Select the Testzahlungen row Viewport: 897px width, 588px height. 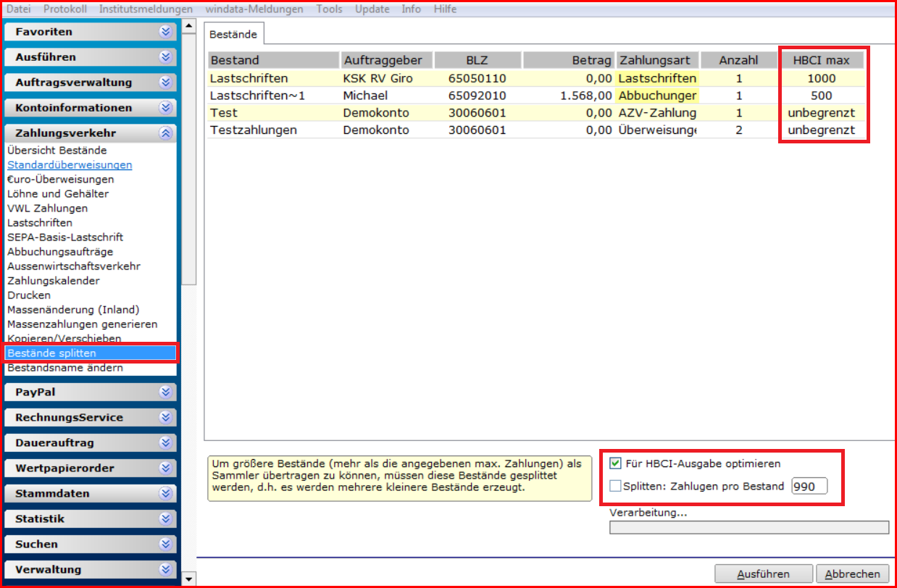[x=536, y=130]
